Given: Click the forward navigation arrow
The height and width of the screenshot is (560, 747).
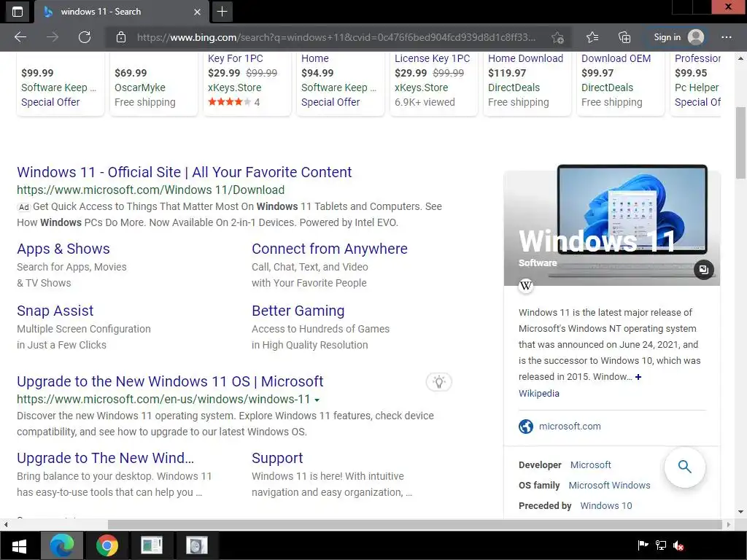Looking at the screenshot, I should coord(53,37).
